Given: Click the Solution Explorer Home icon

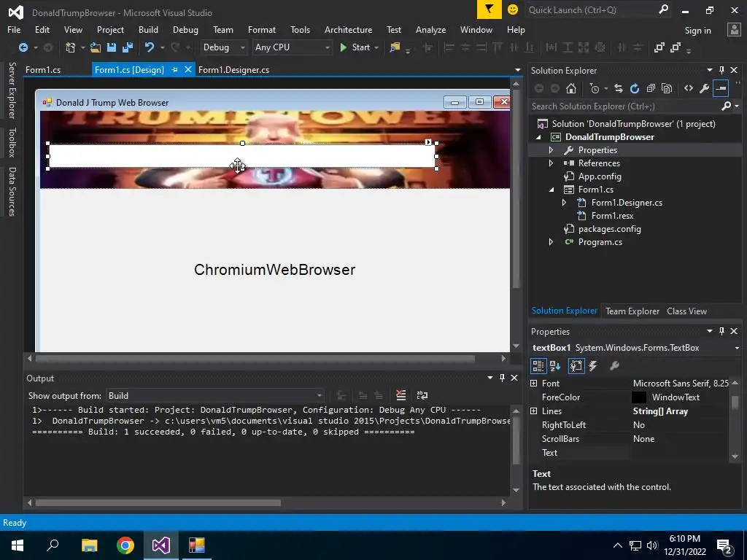Looking at the screenshot, I should click(570, 88).
